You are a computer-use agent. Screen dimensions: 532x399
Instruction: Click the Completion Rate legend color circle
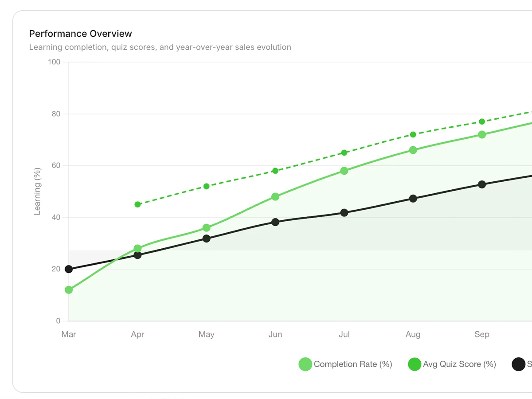click(305, 364)
